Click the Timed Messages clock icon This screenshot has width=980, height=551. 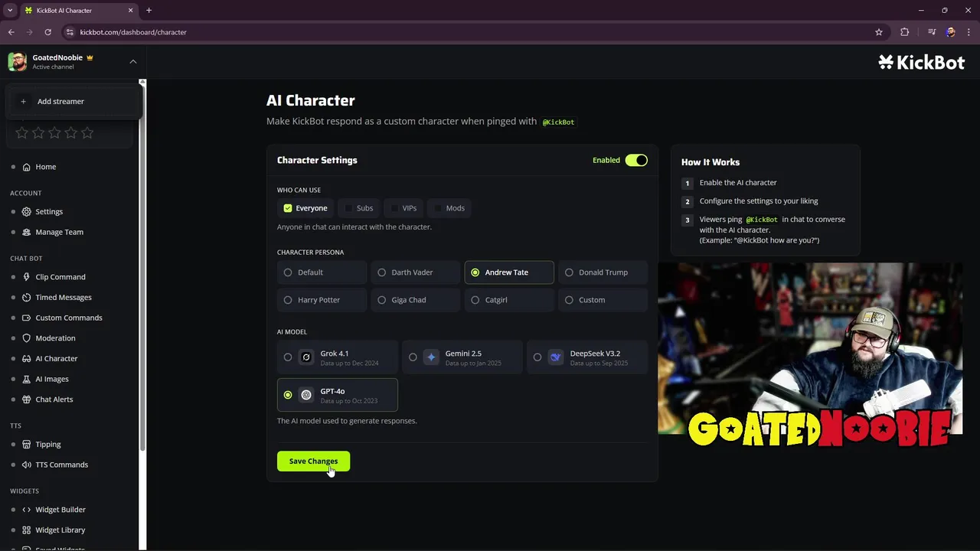point(27,297)
